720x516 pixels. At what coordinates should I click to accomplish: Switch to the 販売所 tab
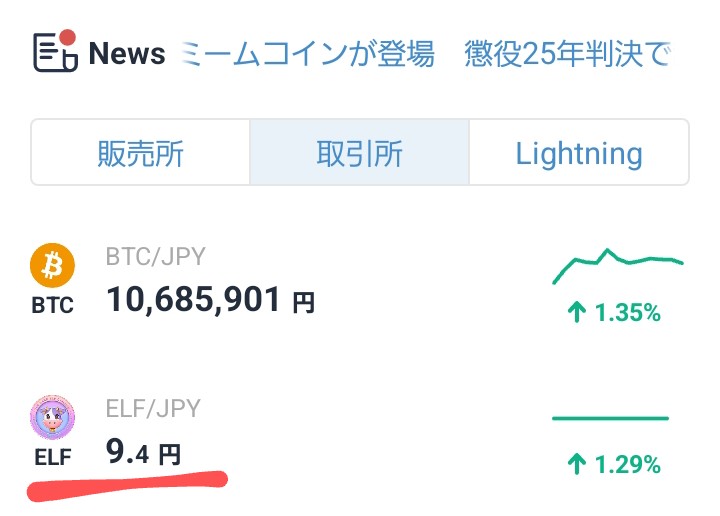click(141, 152)
